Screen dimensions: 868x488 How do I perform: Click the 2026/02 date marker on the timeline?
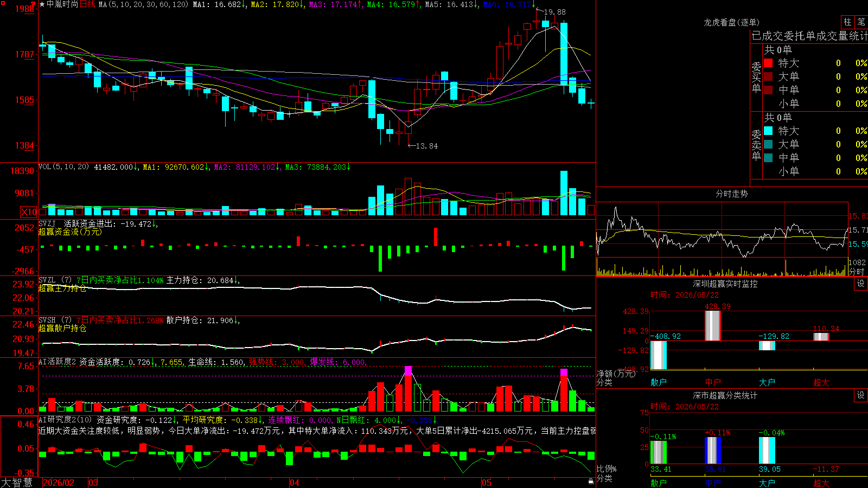tap(59, 483)
